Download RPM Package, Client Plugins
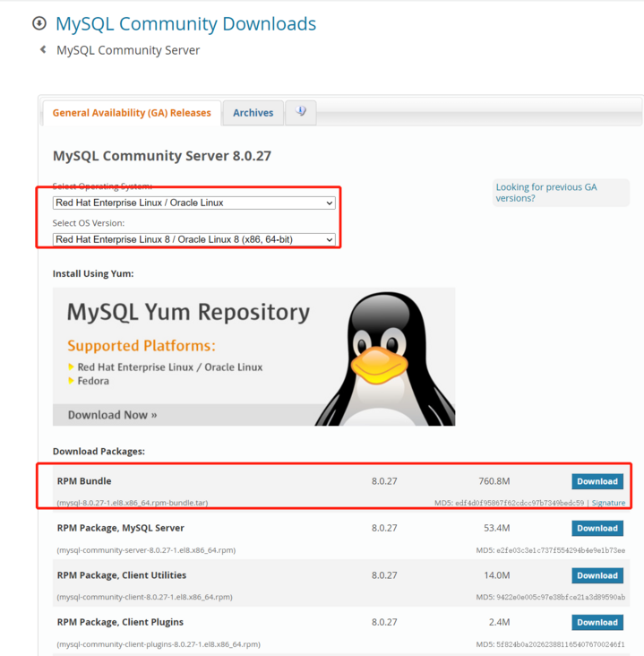 click(x=597, y=622)
